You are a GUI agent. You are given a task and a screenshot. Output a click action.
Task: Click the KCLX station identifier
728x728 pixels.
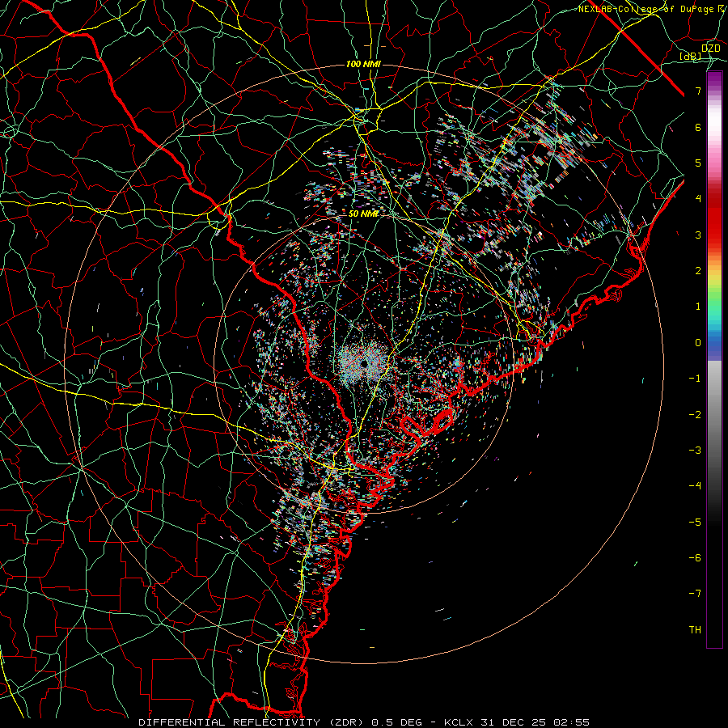click(460, 722)
